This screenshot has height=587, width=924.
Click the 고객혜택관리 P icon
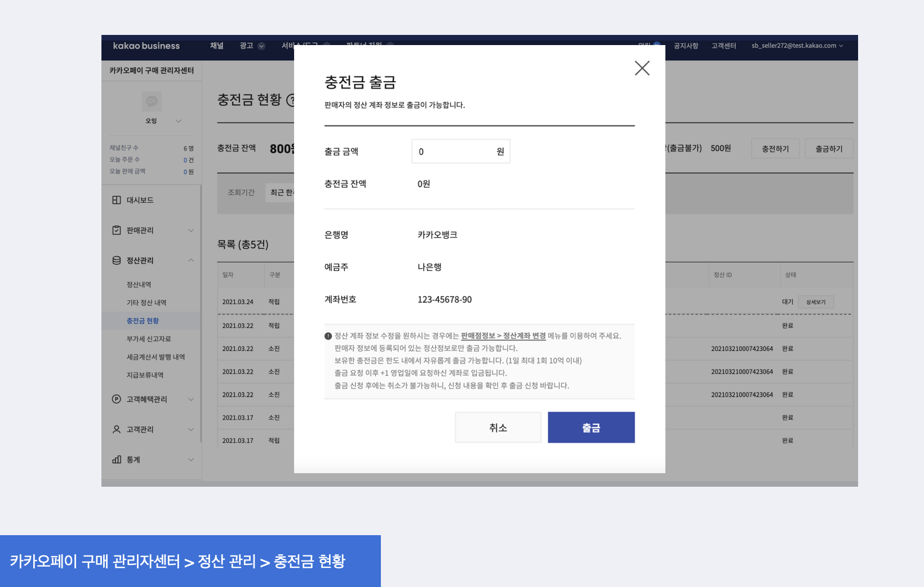[x=117, y=399]
